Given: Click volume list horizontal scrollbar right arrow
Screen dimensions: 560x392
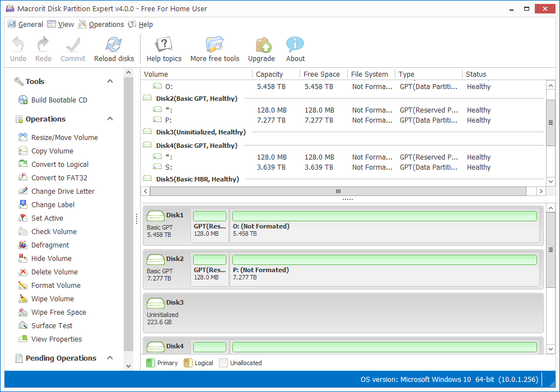Looking at the screenshot, I should pos(541,192).
